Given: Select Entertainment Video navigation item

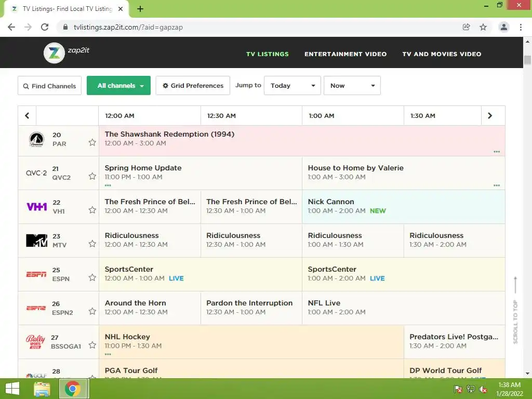Looking at the screenshot, I should pyautogui.click(x=345, y=54).
